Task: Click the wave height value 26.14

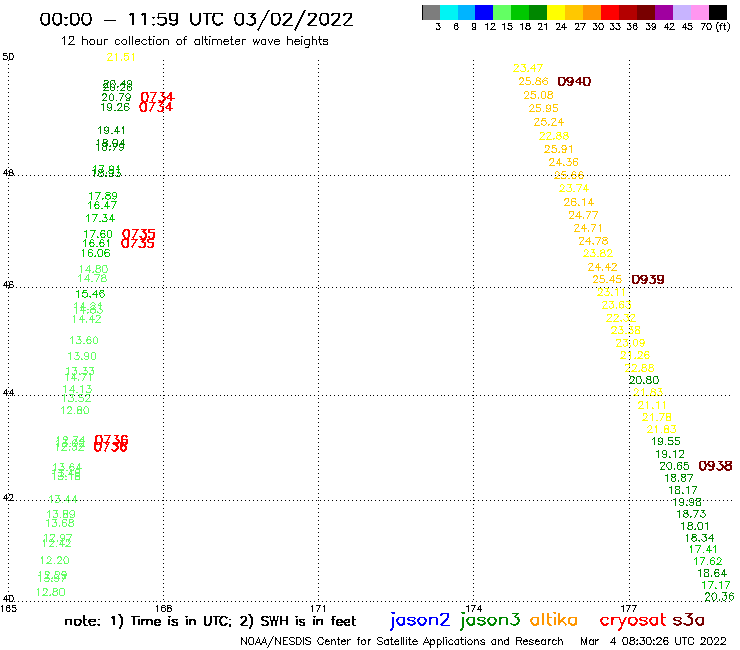Action: [579, 202]
